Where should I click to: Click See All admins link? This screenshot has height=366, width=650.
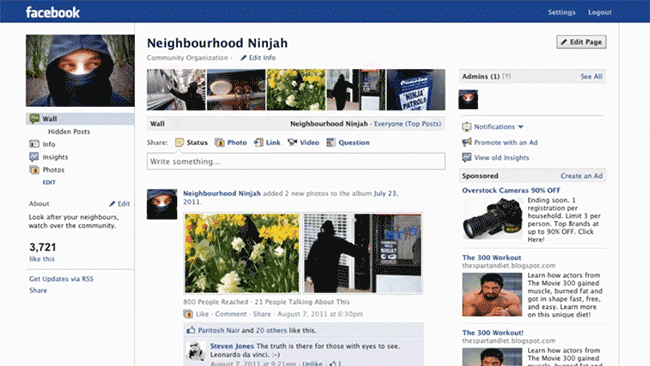tap(591, 76)
